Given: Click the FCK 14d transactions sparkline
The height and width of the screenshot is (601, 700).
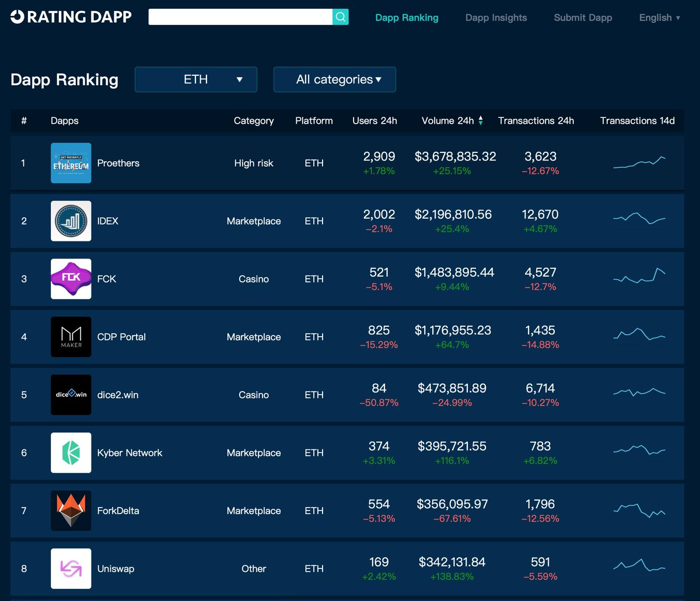Looking at the screenshot, I should (639, 275).
